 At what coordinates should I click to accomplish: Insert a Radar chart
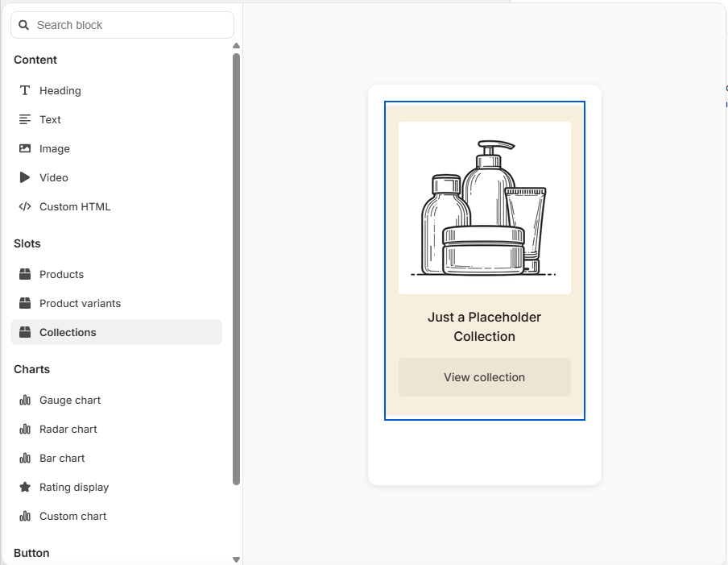[68, 429]
